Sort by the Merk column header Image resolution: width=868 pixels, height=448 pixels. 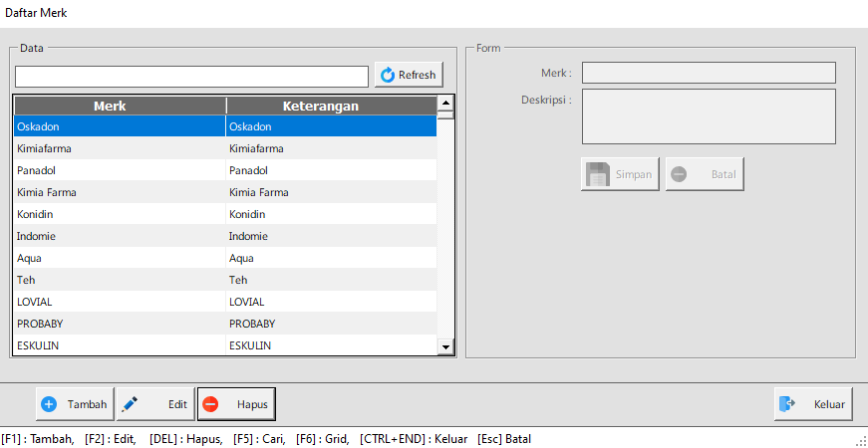(121, 107)
